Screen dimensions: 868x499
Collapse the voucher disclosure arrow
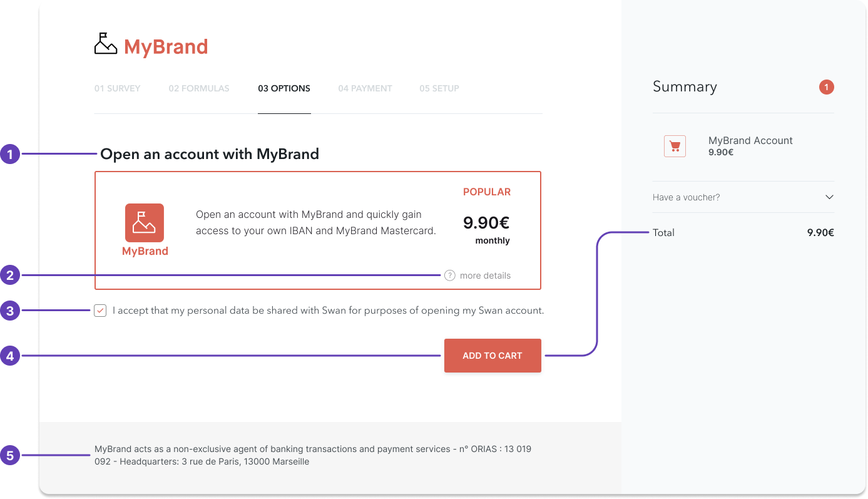coord(831,197)
